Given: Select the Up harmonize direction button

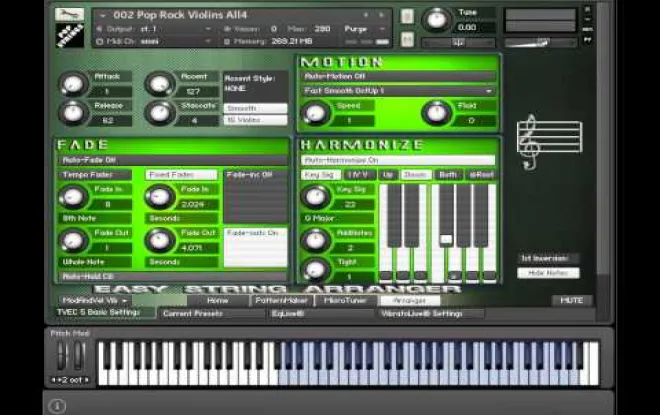Looking at the screenshot, I should [x=388, y=175].
